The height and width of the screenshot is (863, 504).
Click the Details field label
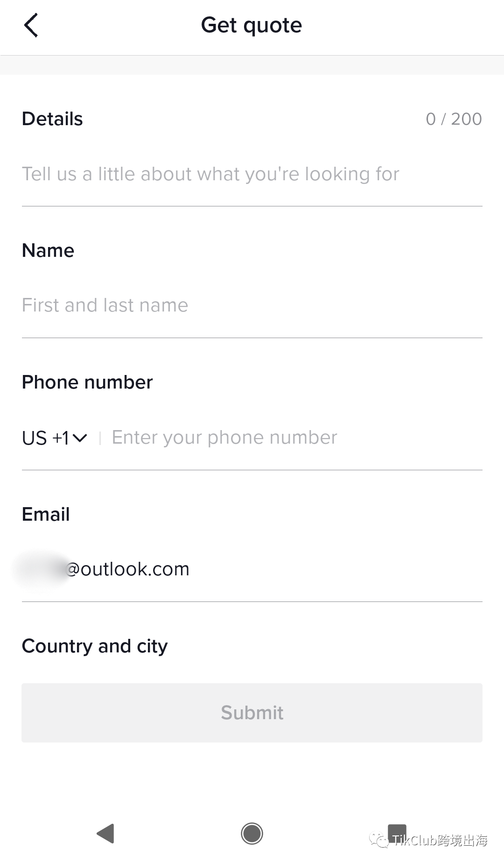[x=52, y=119]
